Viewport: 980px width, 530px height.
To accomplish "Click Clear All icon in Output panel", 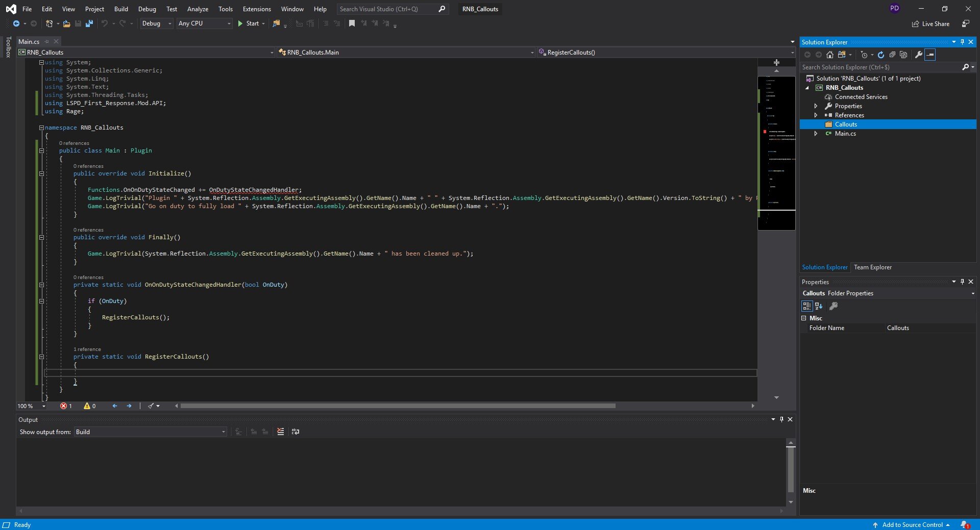I will 280,432.
